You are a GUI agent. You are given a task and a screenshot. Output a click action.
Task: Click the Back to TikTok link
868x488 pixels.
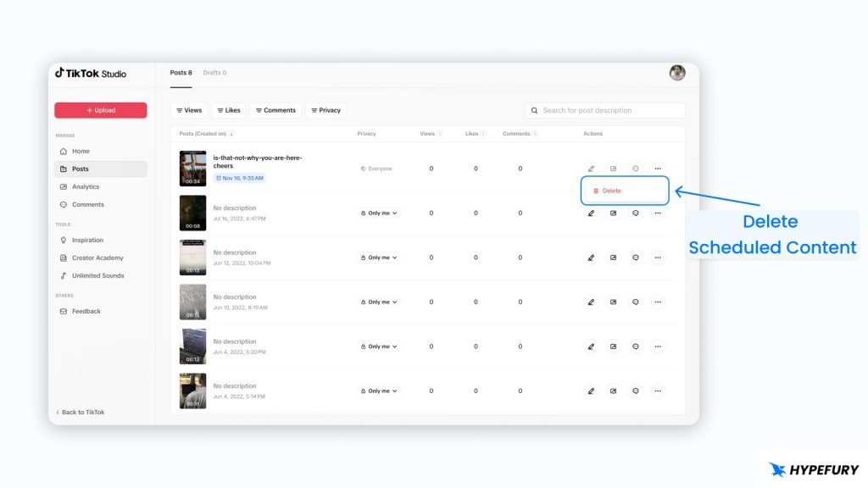(x=81, y=413)
